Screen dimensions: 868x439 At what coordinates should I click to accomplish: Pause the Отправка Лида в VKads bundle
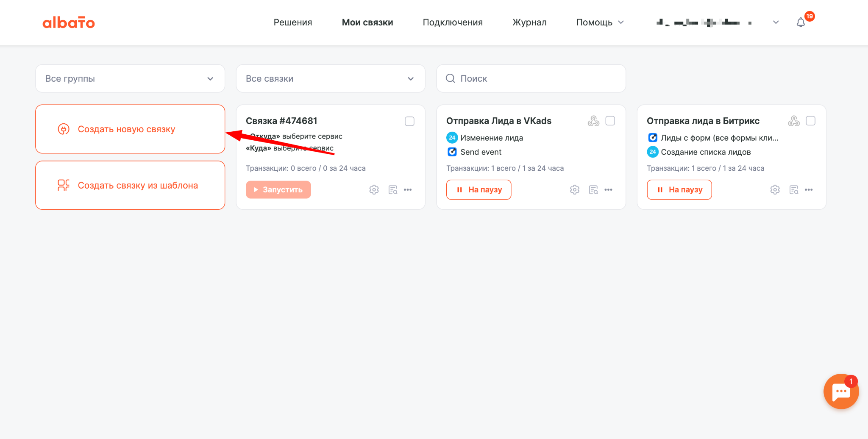tap(479, 190)
